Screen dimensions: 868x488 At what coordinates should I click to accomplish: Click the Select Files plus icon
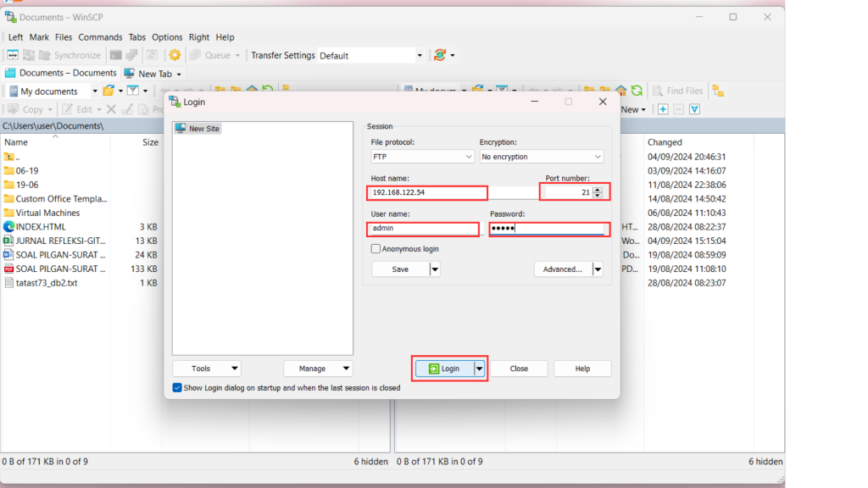pos(663,109)
